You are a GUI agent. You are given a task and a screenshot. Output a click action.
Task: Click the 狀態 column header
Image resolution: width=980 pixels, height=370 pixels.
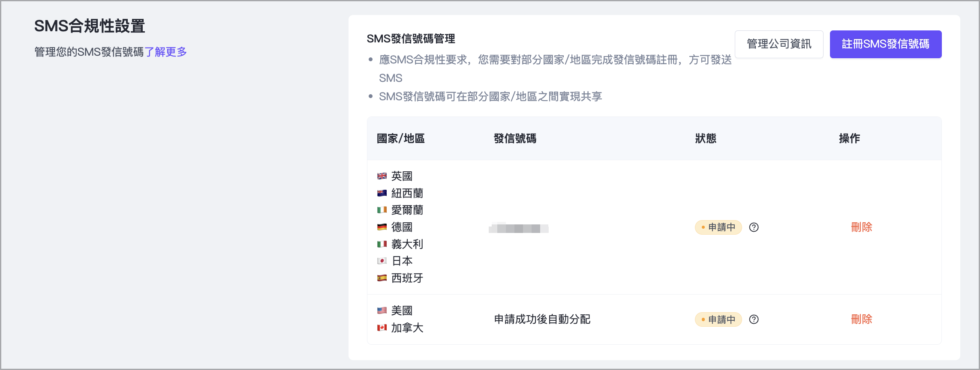pyautogui.click(x=705, y=138)
